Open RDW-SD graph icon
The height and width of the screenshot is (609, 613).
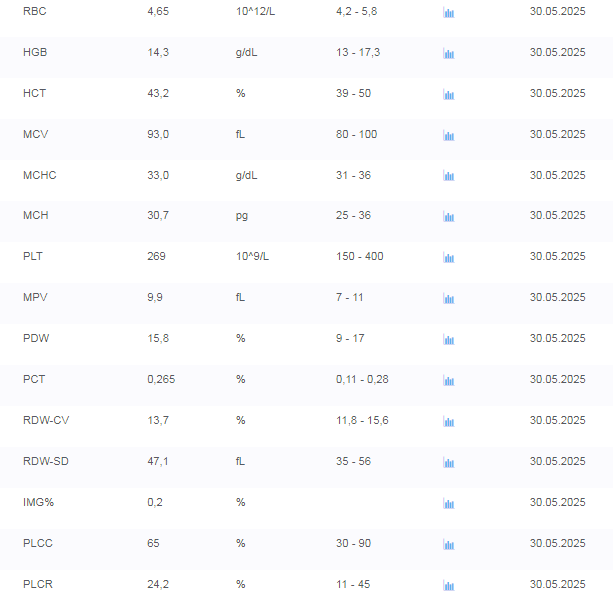tap(449, 462)
